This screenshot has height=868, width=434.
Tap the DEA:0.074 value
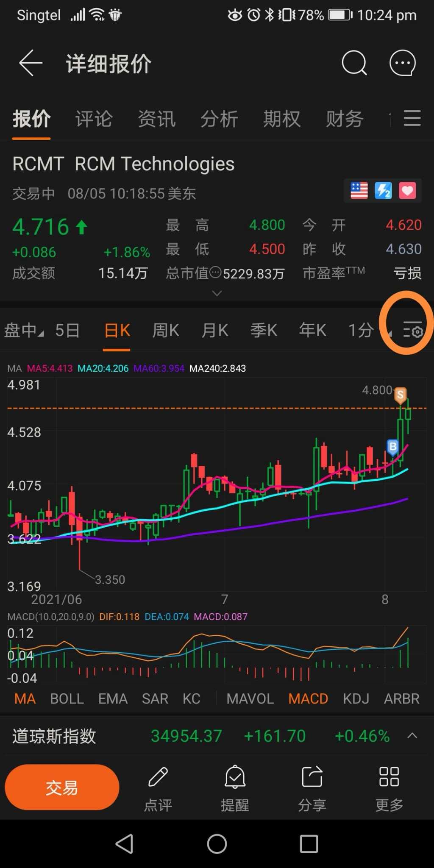(x=167, y=617)
